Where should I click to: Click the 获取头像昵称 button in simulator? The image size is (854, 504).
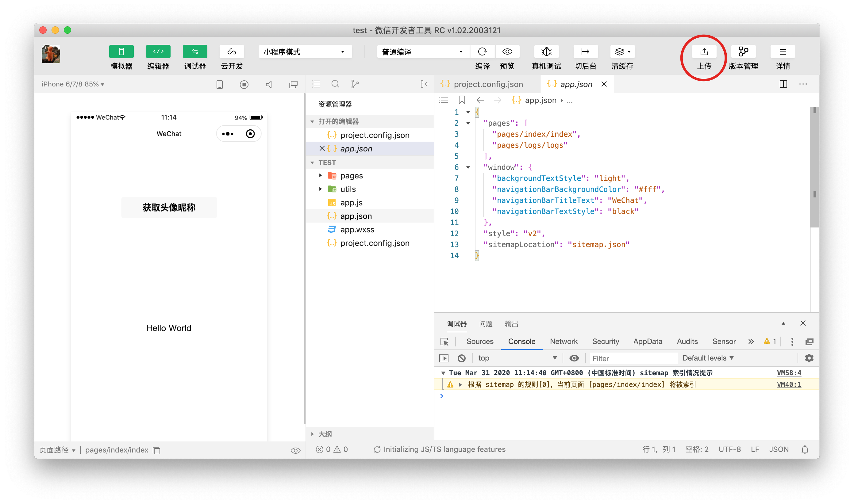(x=169, y=207)
